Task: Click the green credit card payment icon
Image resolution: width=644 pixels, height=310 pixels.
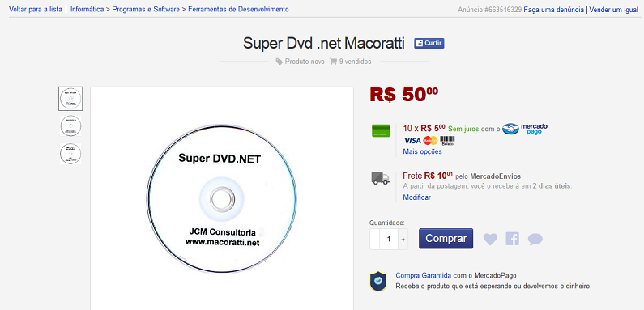Action: click(x=381, y=130)
